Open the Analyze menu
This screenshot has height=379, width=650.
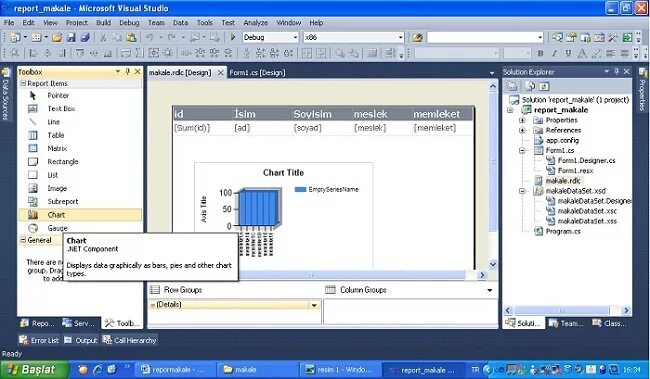pyautogui.click(x=255, y=23)
